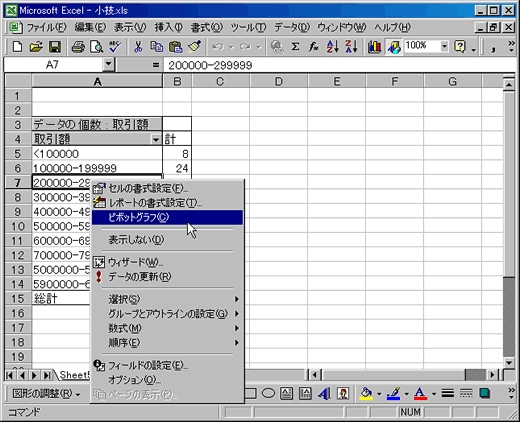
Task: Expand the Fill Color arrow
Action: (379, 394)
